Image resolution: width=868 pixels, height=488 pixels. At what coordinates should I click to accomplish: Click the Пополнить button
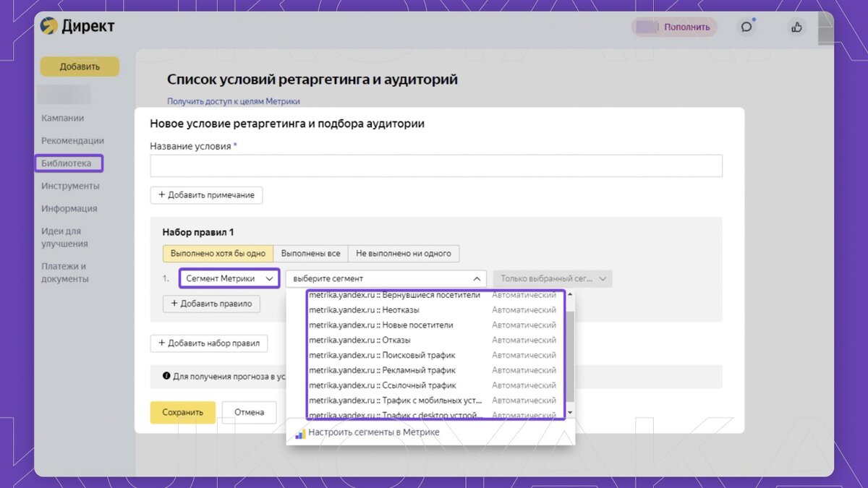pos(688,27)
